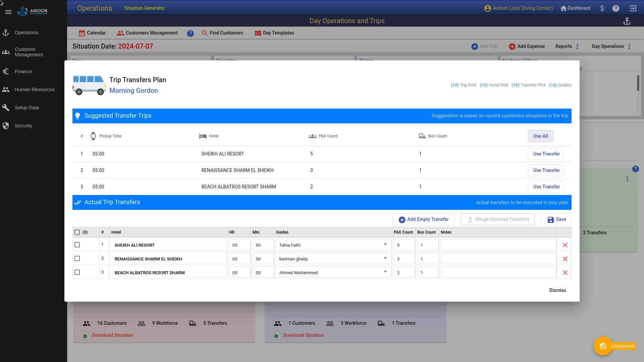Viewport: 644px width, 362px height.
Task: Click the Find Customers magnifier icon
Action: tap(204, 33)
